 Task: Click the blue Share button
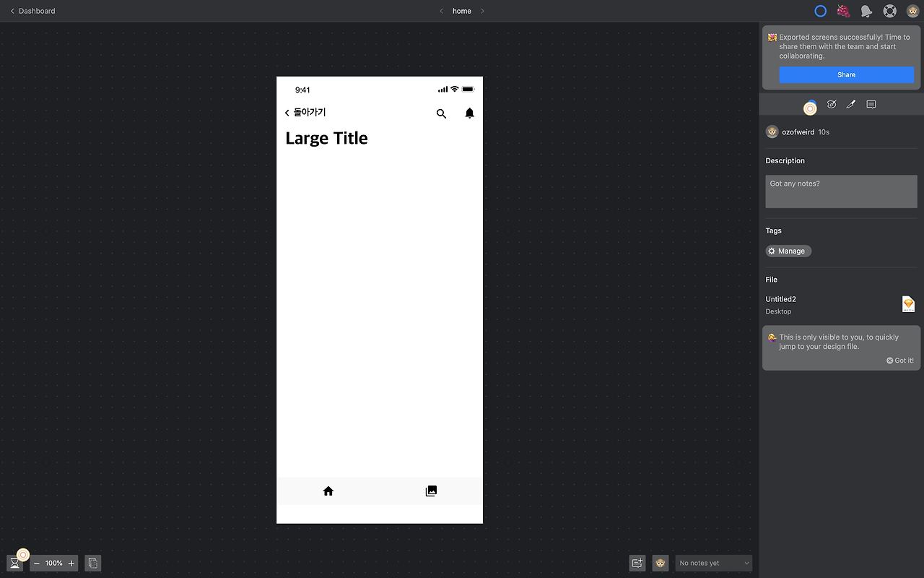coord(846,74)
